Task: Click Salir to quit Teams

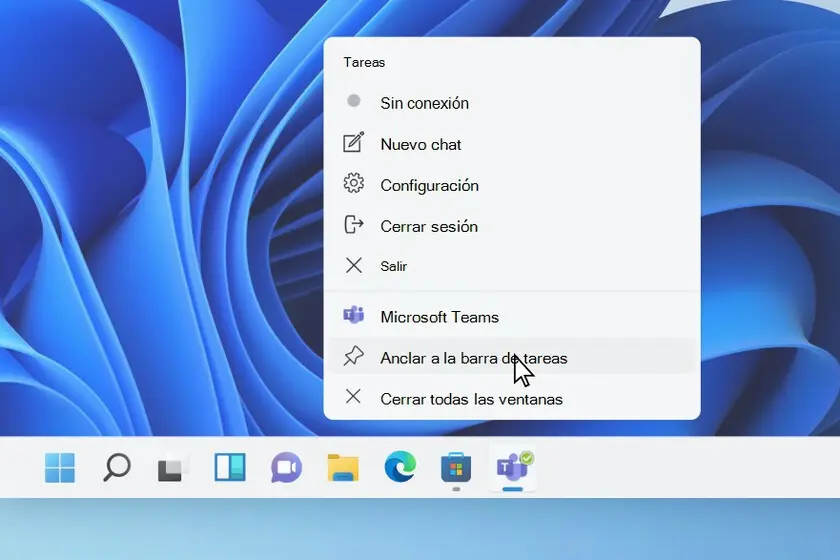Action: click(512, 266)
